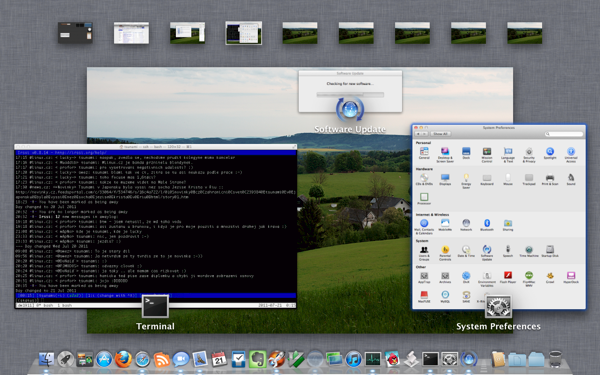The width and height of the screenshot is (600, 375).
Task: Open the Environment Variables preference pane
Action: [x=487, y=279]
